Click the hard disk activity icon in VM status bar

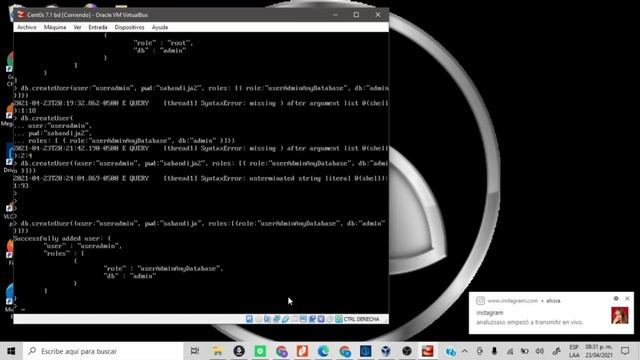(x=249, y=319)
